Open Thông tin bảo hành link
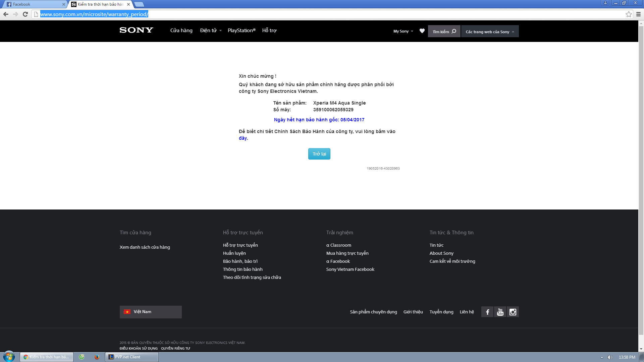Image resolution: width=644 pixels, height=362 pixels. pyautogui.click(x=243, y=269)
